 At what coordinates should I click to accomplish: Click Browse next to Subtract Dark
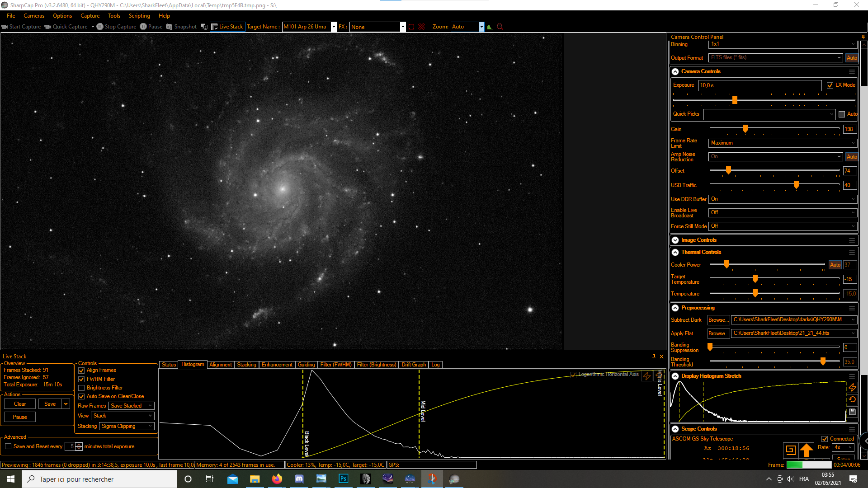point(718,320)
